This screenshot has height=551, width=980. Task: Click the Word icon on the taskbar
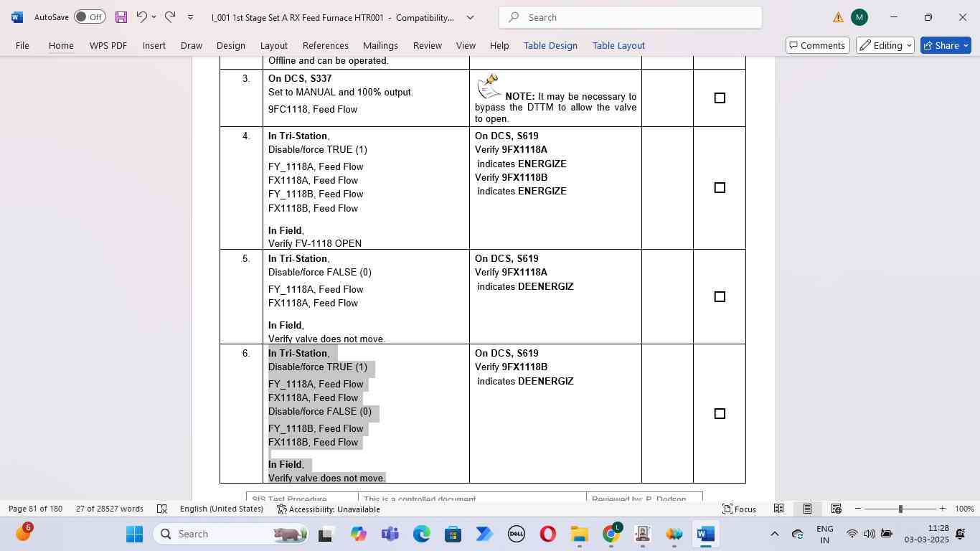click(x=705, y=534)
